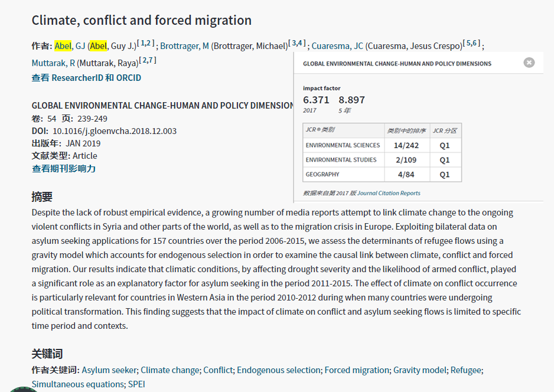Click the Climate change keyword
Screen dimensions: 554x392
[170, 370]
